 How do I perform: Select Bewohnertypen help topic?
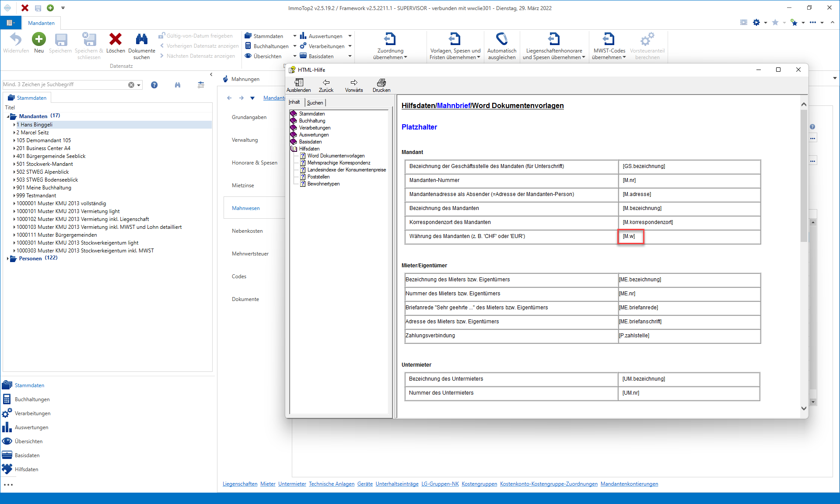point(323,184)
